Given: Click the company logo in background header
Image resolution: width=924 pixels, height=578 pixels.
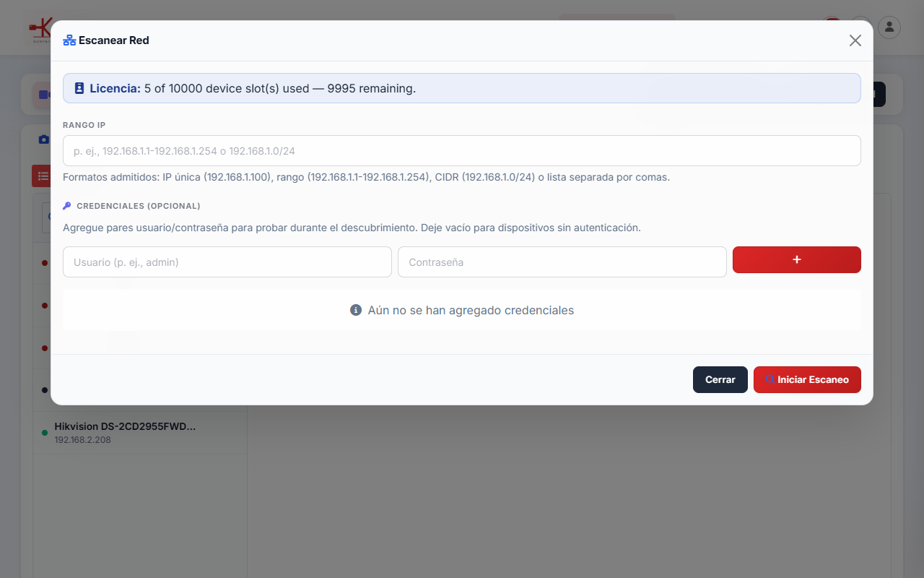Looking at the screenshot, I should [x=40, y=29].
